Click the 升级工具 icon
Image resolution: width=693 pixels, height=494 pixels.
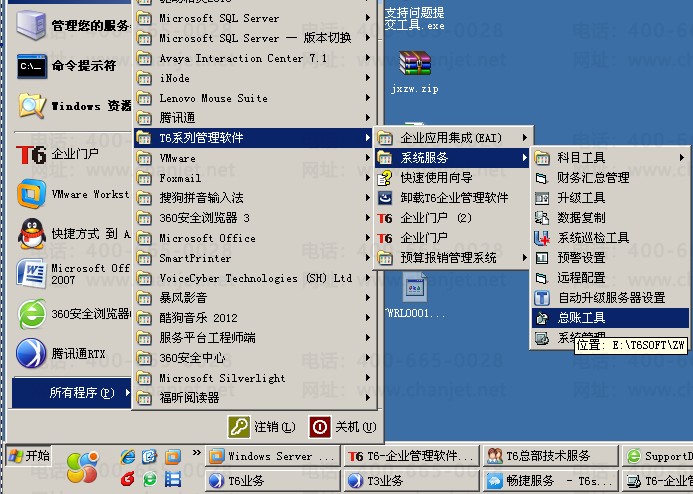(542, 198)
